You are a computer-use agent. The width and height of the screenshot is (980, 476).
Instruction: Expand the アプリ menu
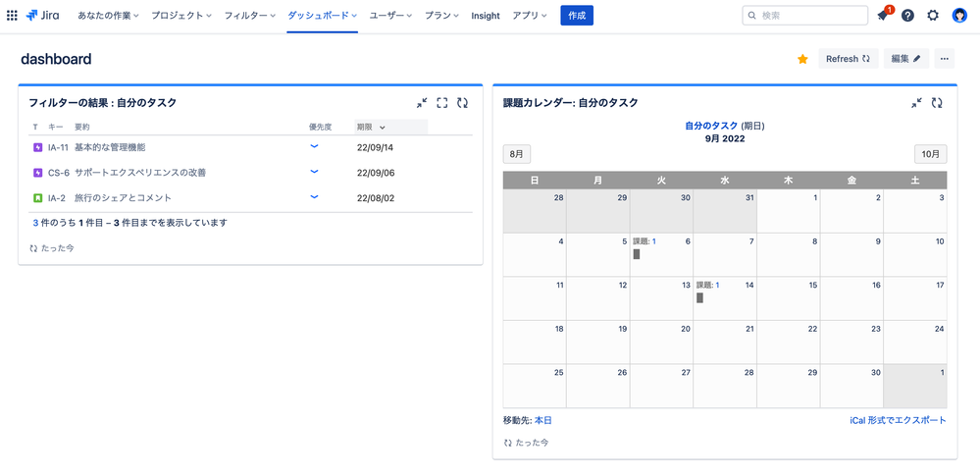[x=530, y=16]
